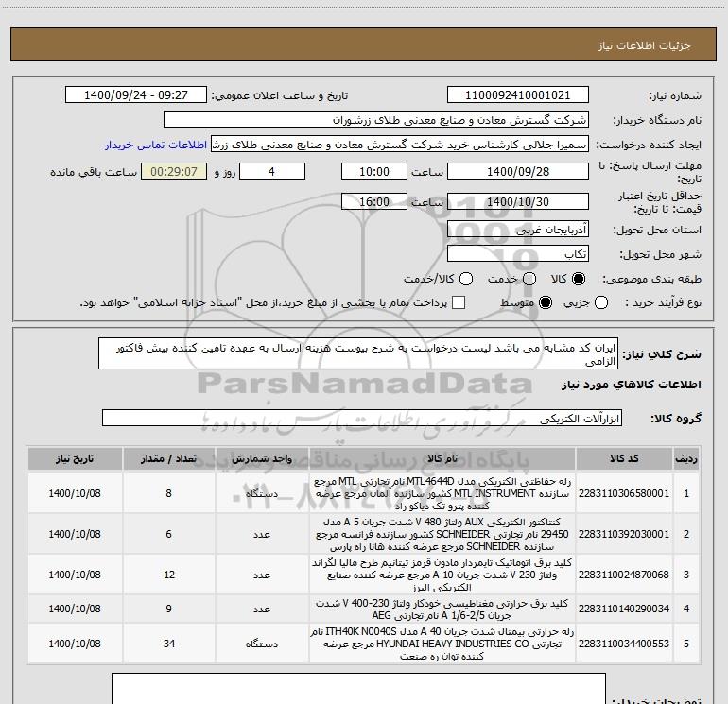Click product code 2283110392030001

point(624,534)
